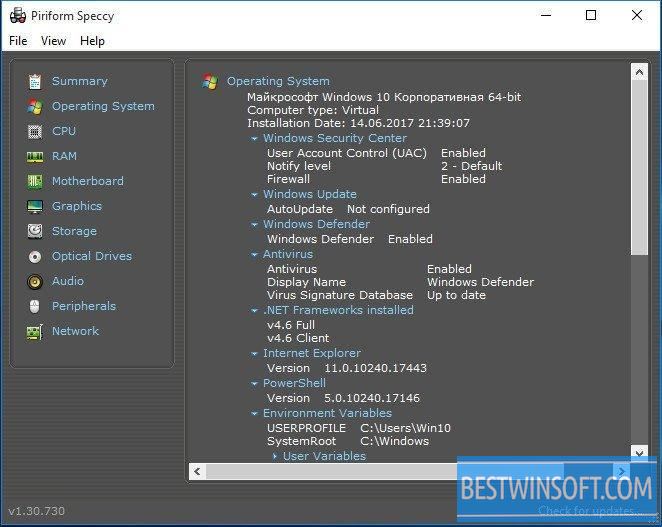This screenshot has width=662, height=527.
Task: Click the Speccy app icon in title bar
Action: [18, 16]
